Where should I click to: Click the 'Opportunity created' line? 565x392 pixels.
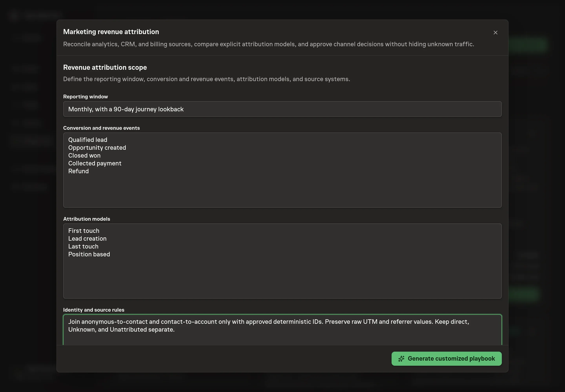[97, 148]
